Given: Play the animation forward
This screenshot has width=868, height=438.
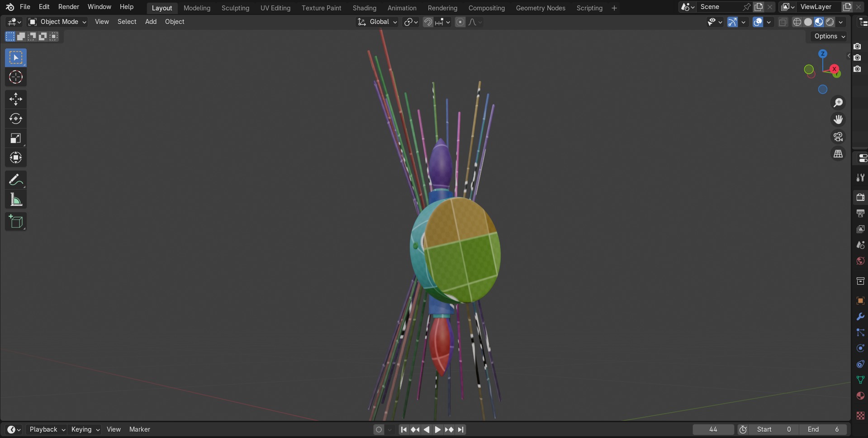Looking at the screenshot, I should click(437, 429).
